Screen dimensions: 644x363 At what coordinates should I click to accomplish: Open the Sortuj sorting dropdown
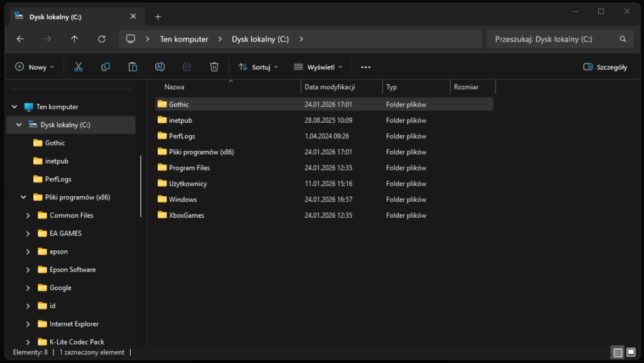(x=258, y=67)
